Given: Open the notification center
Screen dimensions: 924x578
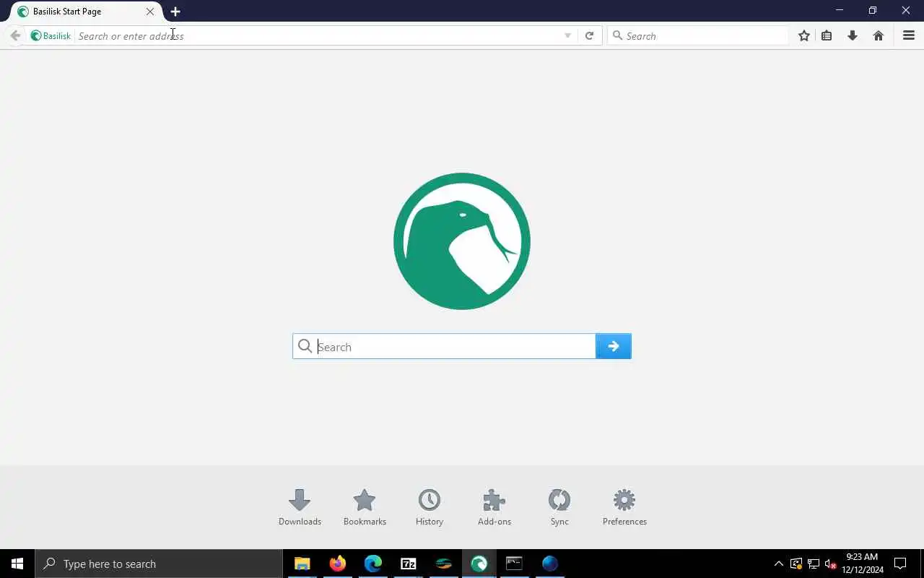Looking at the screenshot, I should 900,564.
